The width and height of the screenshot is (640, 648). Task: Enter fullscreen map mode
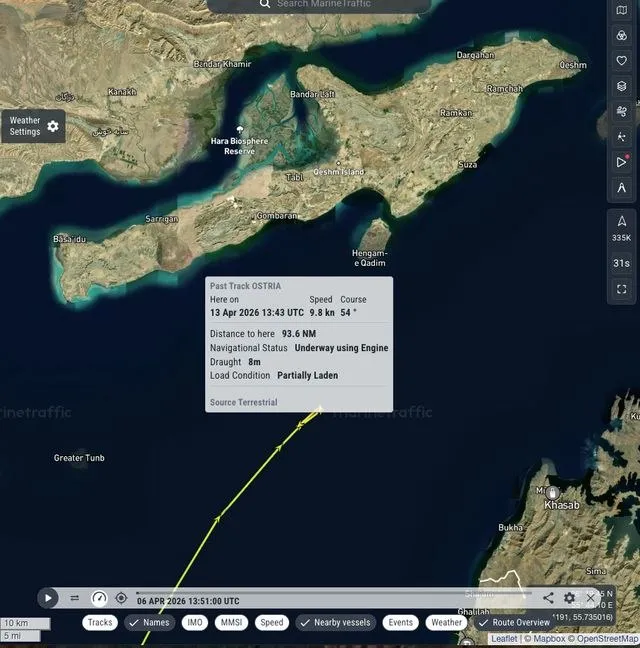622,289
